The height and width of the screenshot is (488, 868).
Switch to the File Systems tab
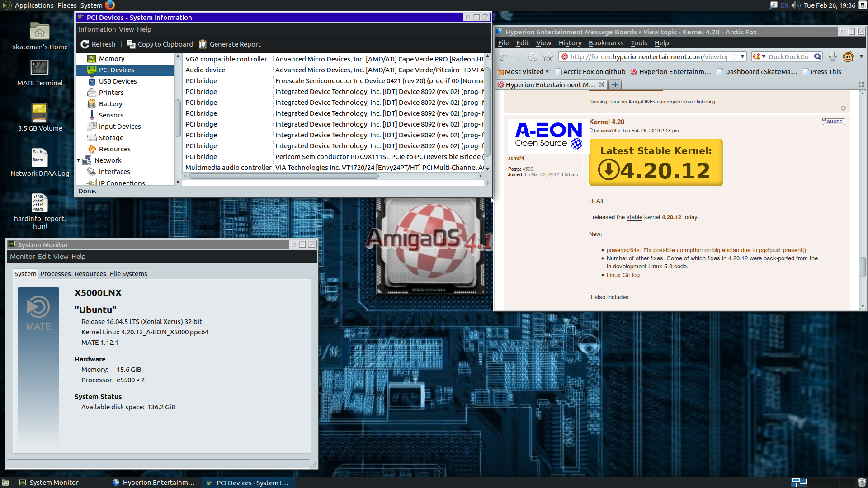pyautogui.click(x=128, y=274)
